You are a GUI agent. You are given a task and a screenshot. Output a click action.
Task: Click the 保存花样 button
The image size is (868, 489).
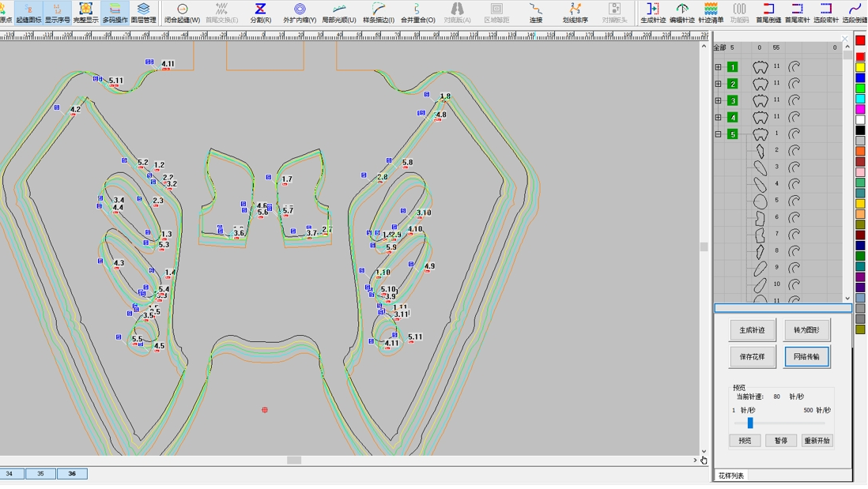[x=752, y=357]
